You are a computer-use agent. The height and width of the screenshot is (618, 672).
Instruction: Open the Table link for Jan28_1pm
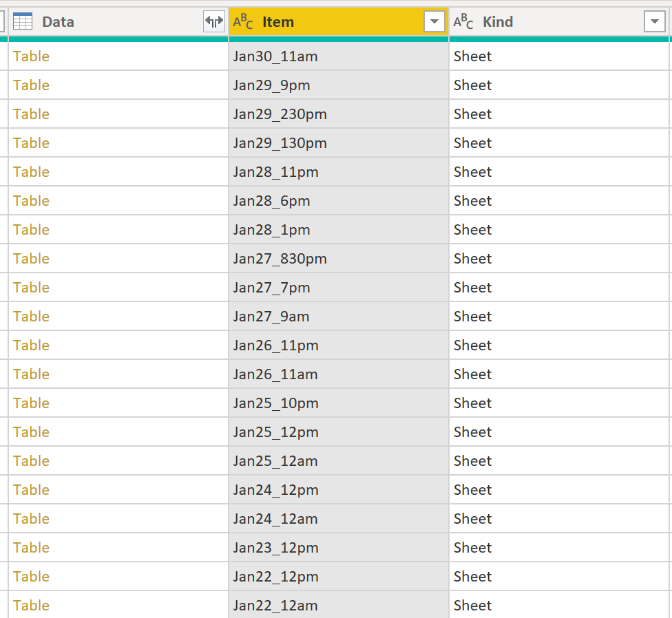click(x=31, y=230)
